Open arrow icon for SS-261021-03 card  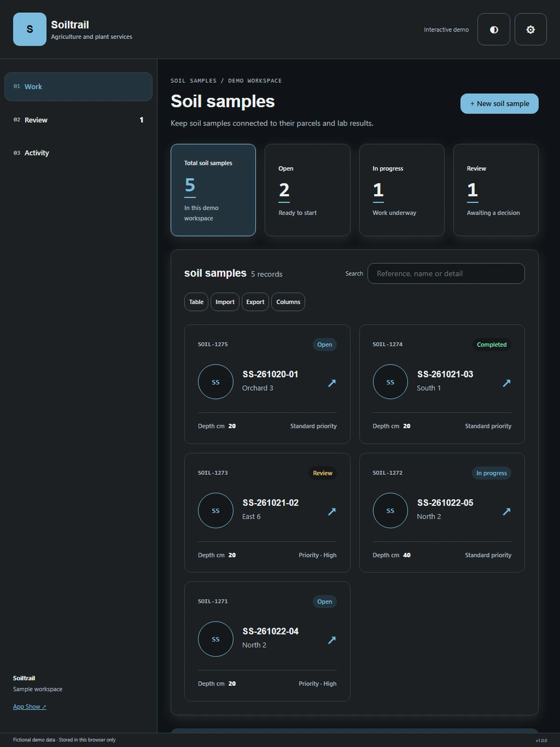coord(506,383)
